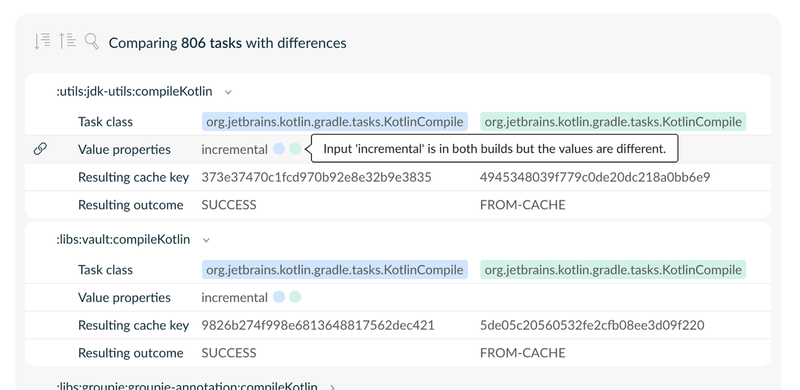
Task: Open the search magnifier icon
Action: [91, 41]
